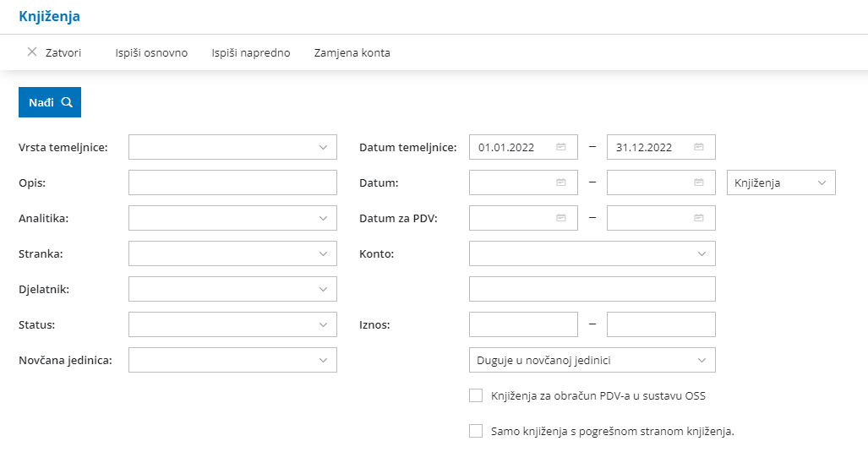Open calendar for Datum za PDV start

[x=560, y=218]
